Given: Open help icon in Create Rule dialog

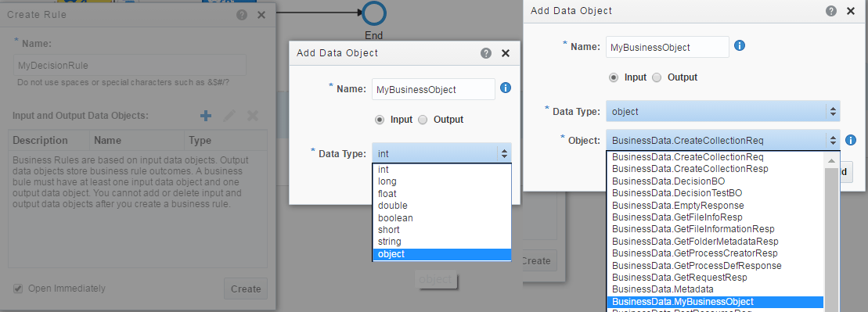Looking at the screenshot, I should tap(242, 15).
